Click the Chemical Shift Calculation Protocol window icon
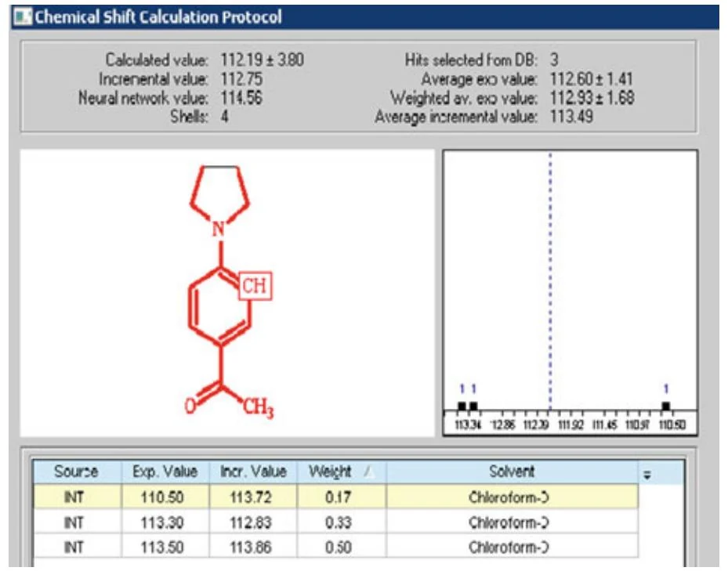This screenshot has height=571, width=728. click(x=23, y=17)
